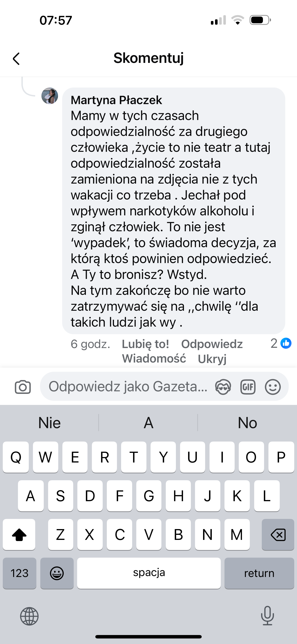Switch to the emoji keyboard
Screen dimensions: 297x644
[57, 573]
